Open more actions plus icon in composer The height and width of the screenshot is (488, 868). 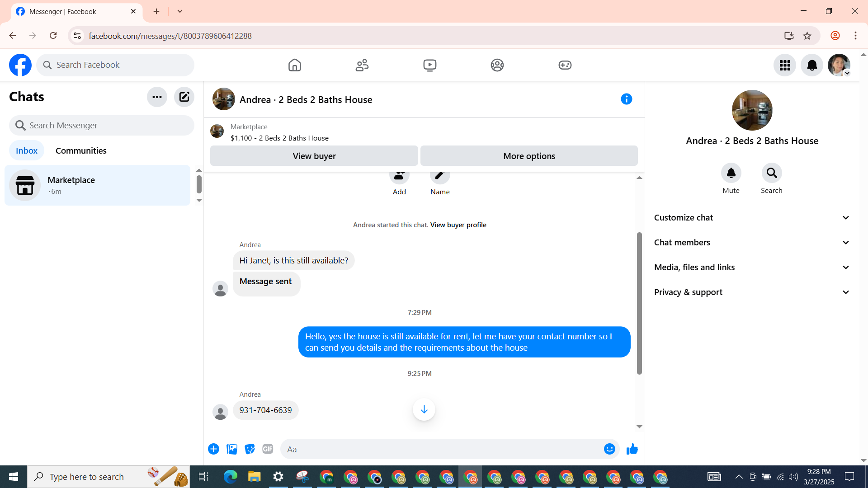click(213, 449)
